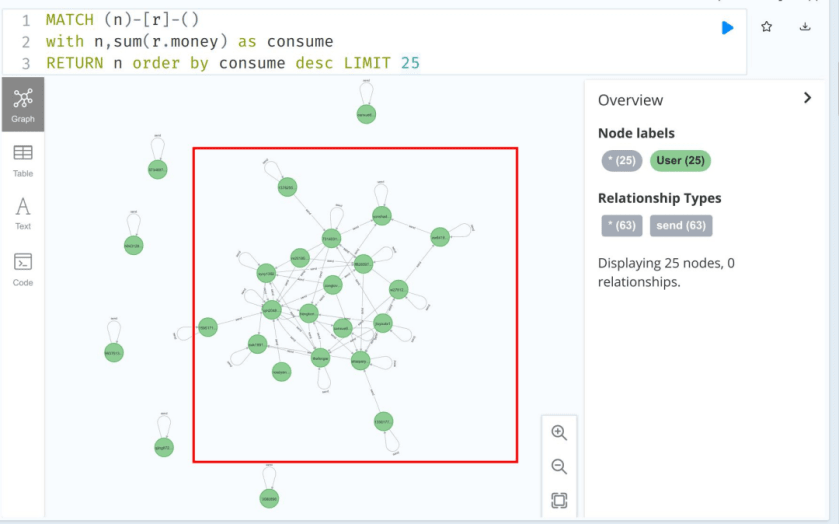Switch to Table view
Viewport: 839px width, 524px height.
point(23,161)
